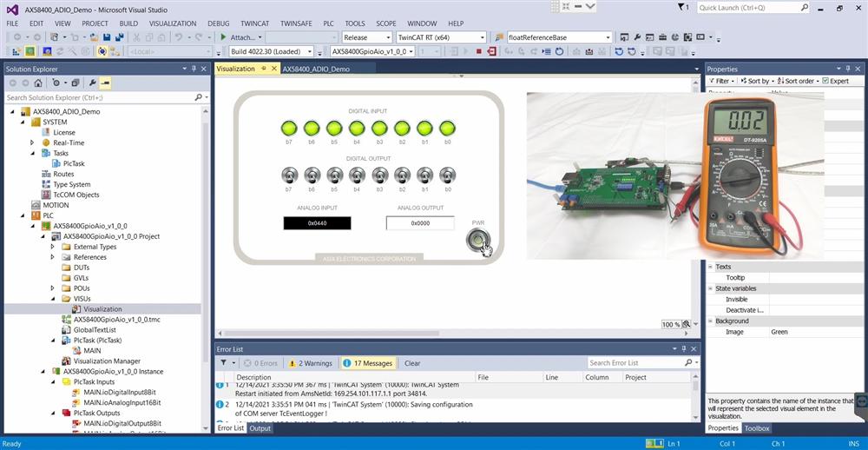Click the highlighted Toggle Free Run State icon
The image size is (868, 450).
point(102,51)
